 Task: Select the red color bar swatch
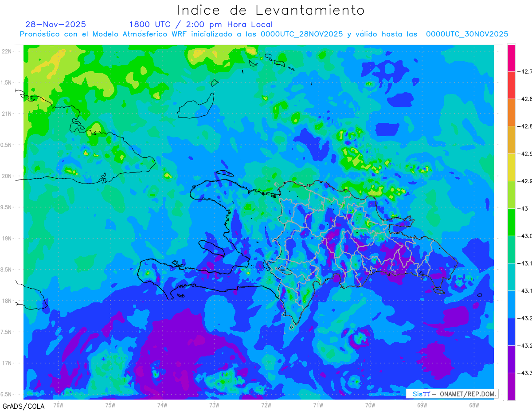click(511, 85)
